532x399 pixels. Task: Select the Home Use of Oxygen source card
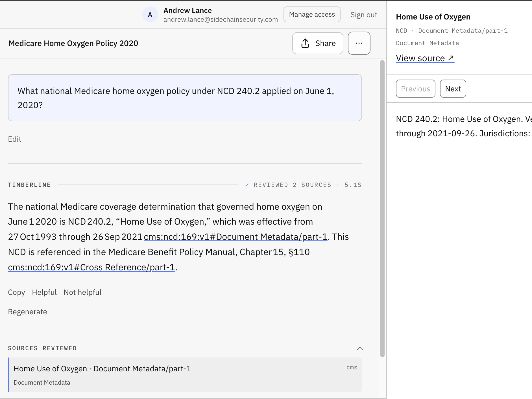185,375
